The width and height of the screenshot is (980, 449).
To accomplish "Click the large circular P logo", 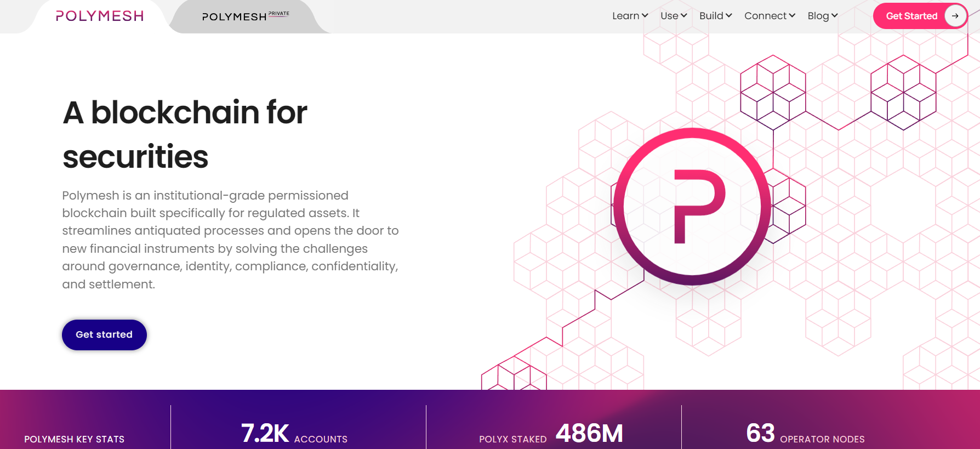I will coord(692,207).
